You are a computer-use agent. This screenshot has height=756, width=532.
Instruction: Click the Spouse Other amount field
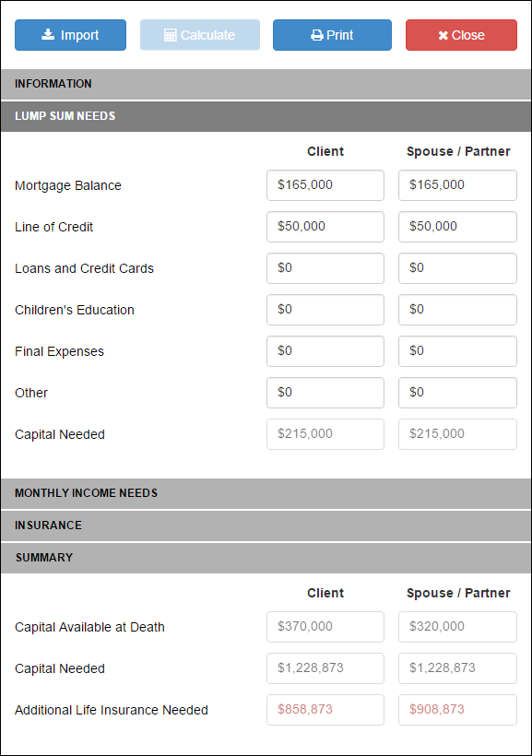pyautogui.click(x=457, y=393)
